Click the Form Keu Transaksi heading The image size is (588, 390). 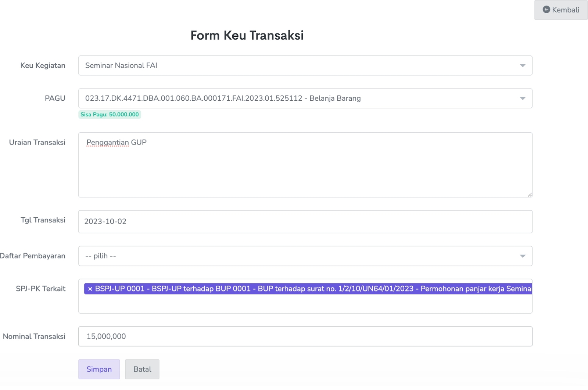pos(247,35)
